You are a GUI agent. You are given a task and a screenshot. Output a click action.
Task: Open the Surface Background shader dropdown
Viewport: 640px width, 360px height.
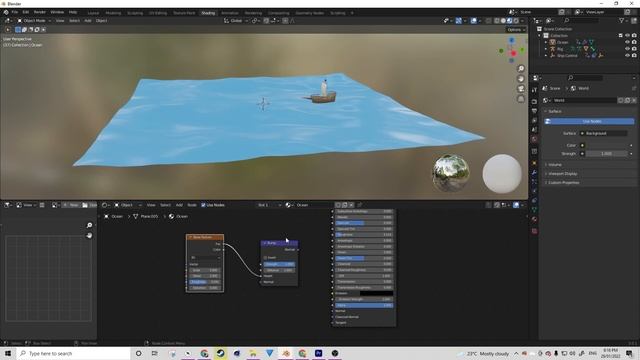coord(604,133)
